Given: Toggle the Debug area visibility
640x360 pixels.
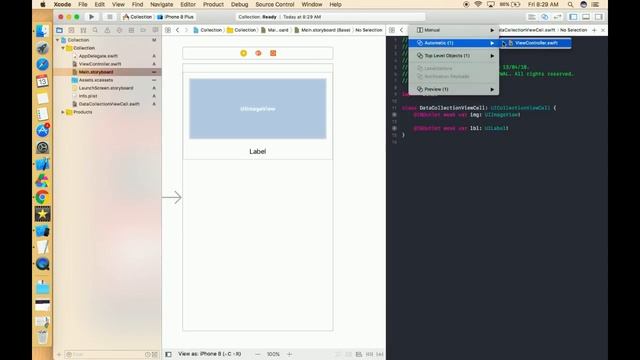Looking at the screenshot, I should pos(586,17).
